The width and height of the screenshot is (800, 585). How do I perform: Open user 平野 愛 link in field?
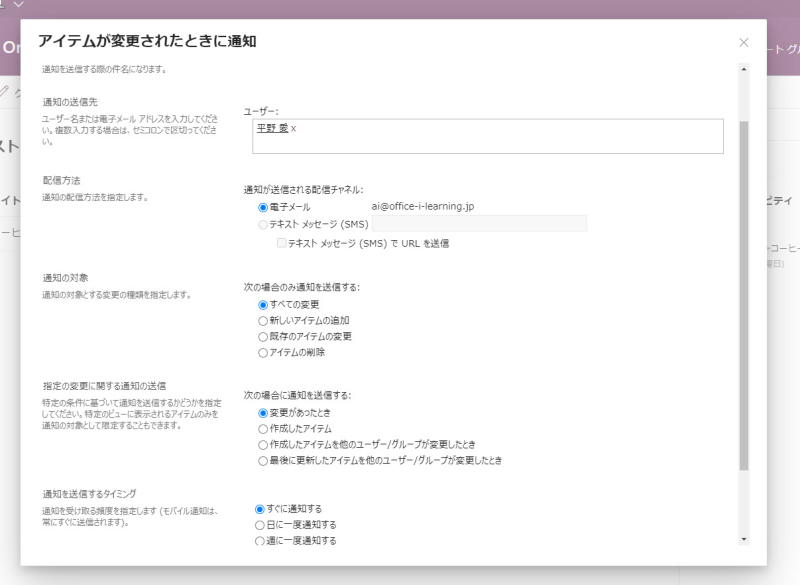point(272,128)
